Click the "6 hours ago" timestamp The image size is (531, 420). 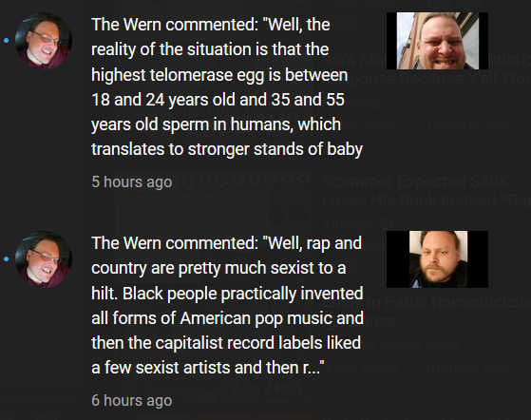coord(132,400)
